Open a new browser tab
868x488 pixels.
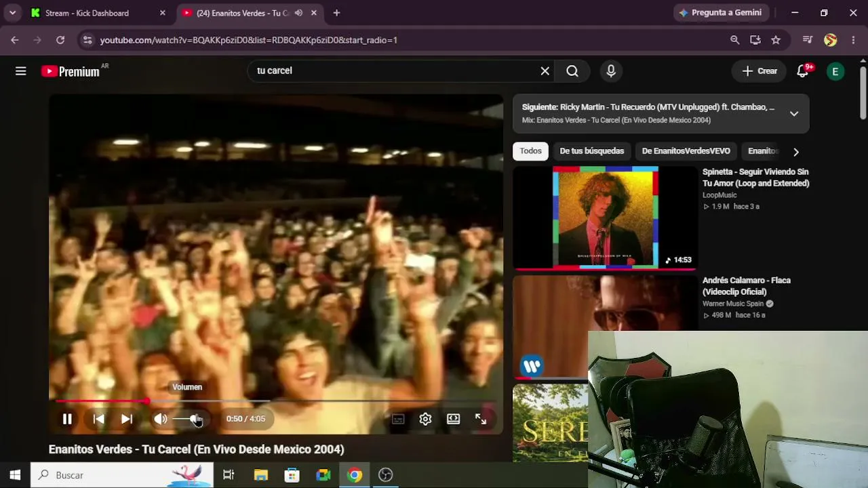[x=336, y=13]
